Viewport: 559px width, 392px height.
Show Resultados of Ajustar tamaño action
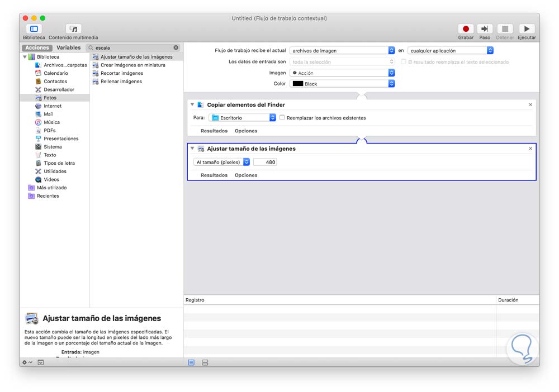tap(214, 175)
